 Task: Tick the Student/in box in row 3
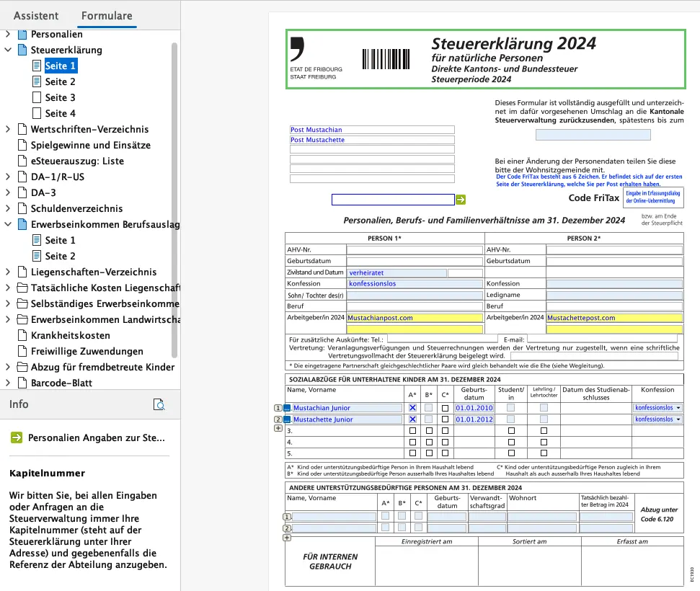tap(511, 430)
